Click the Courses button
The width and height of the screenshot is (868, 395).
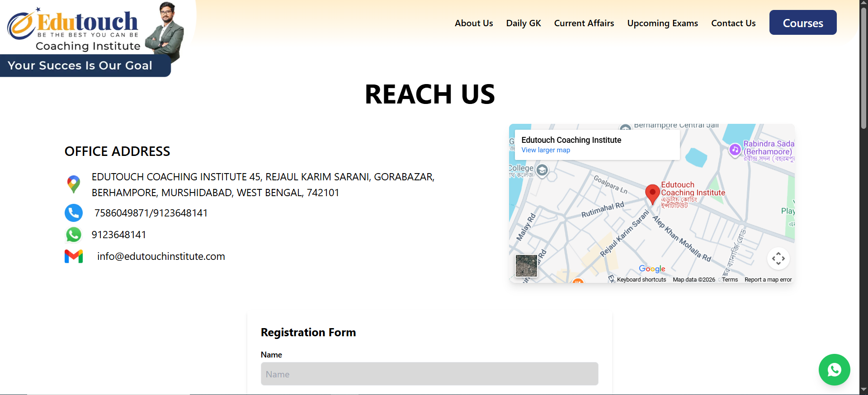click(803, 23)
